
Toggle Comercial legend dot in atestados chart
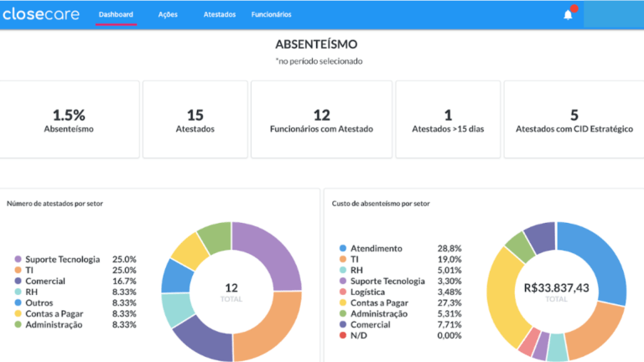(17, 281)
